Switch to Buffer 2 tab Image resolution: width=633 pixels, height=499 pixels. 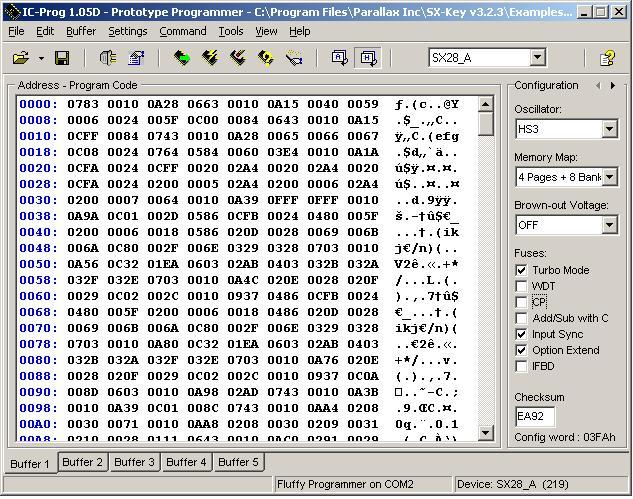click(82, 462)
